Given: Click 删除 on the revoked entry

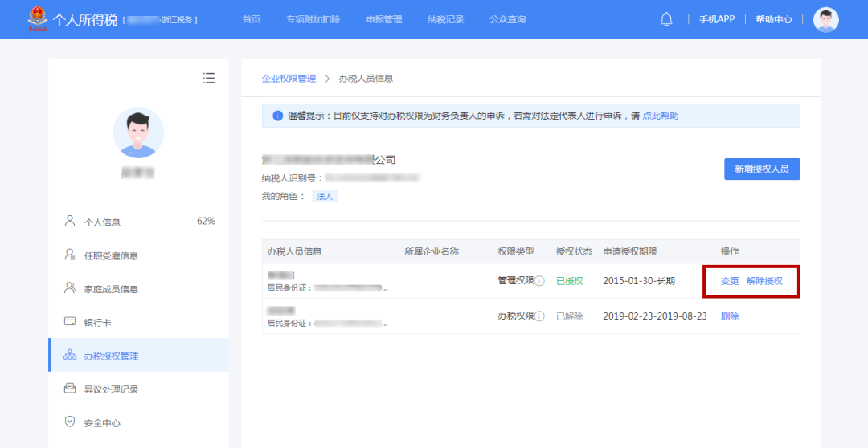Looking at the screenshot, I should [x=730, y=316].
